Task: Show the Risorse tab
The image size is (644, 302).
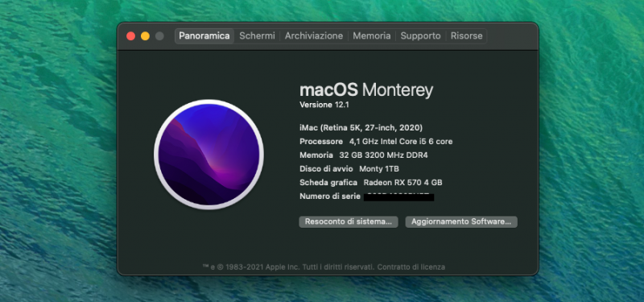Action: point(467,35)
